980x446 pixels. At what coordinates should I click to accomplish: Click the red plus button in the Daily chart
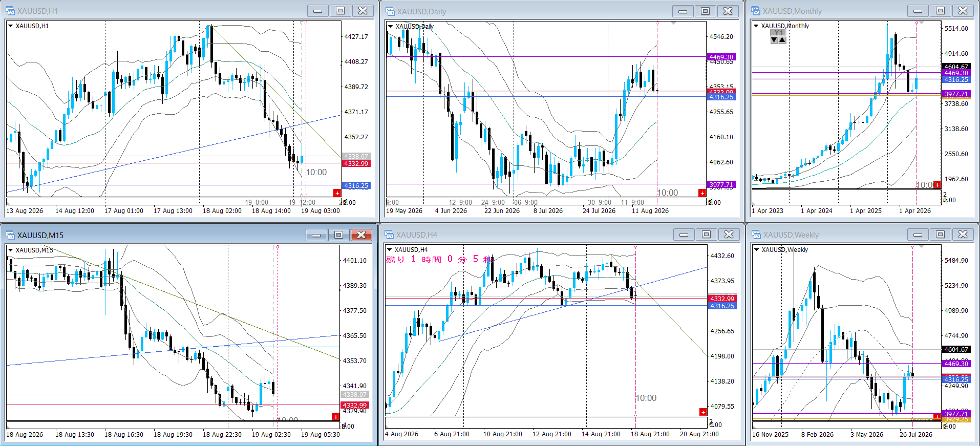(702, 193)
